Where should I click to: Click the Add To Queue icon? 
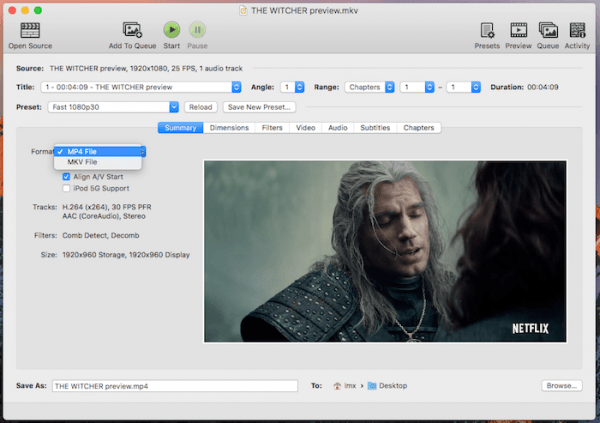point(132,30)
